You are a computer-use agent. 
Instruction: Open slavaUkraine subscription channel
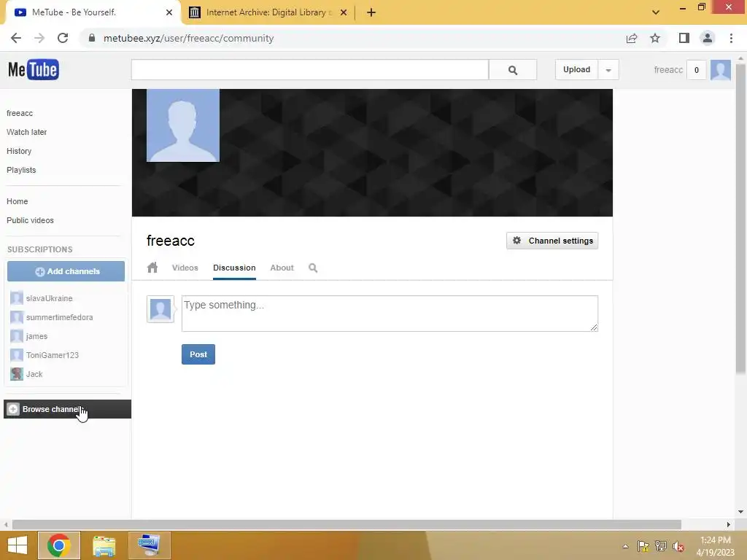tap(49, 298)
